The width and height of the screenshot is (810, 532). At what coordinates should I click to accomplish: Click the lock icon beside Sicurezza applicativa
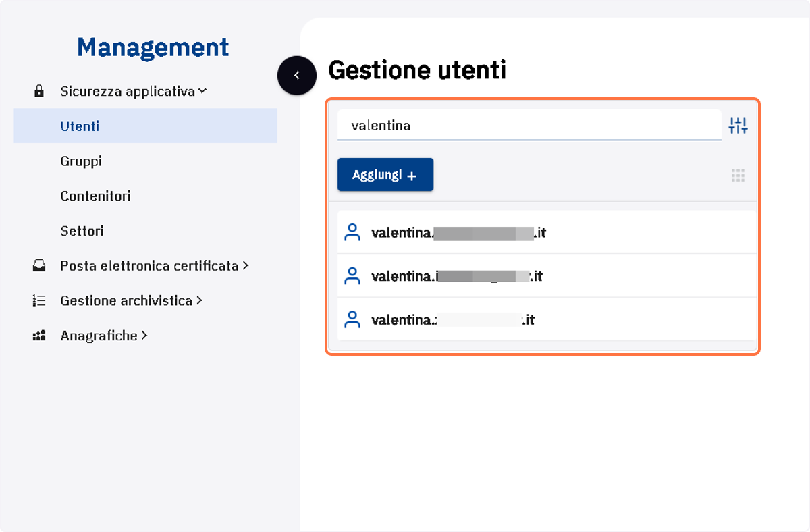(39, 91)
